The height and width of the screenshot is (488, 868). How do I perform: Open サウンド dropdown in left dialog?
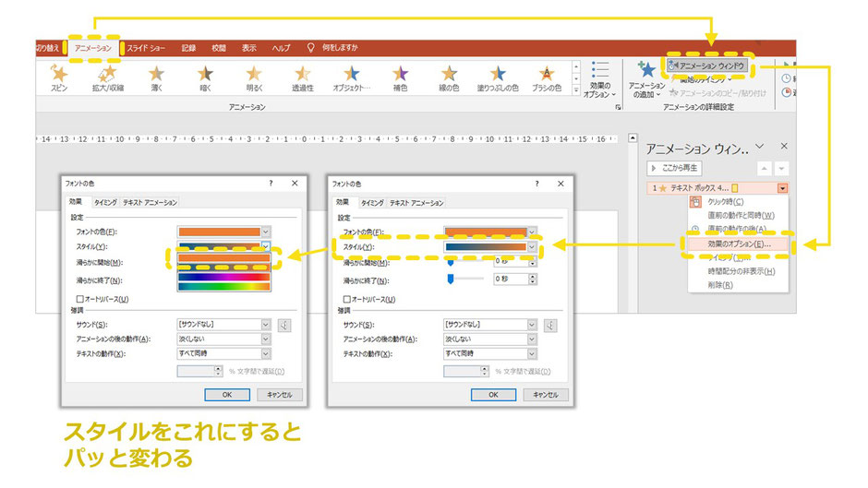[266, 325]
